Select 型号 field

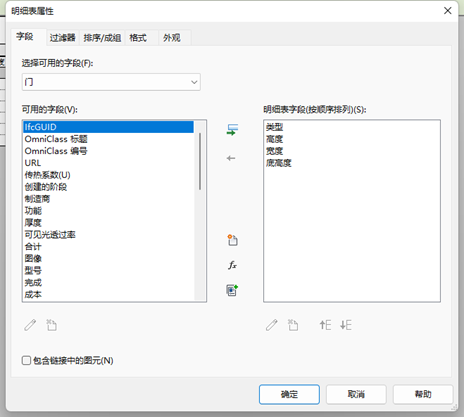[108, 271]
